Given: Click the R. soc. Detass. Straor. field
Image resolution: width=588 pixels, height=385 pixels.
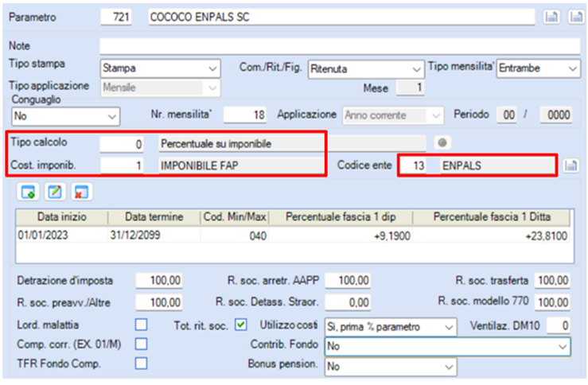Looking at the screenshot, I should [348, 302].
